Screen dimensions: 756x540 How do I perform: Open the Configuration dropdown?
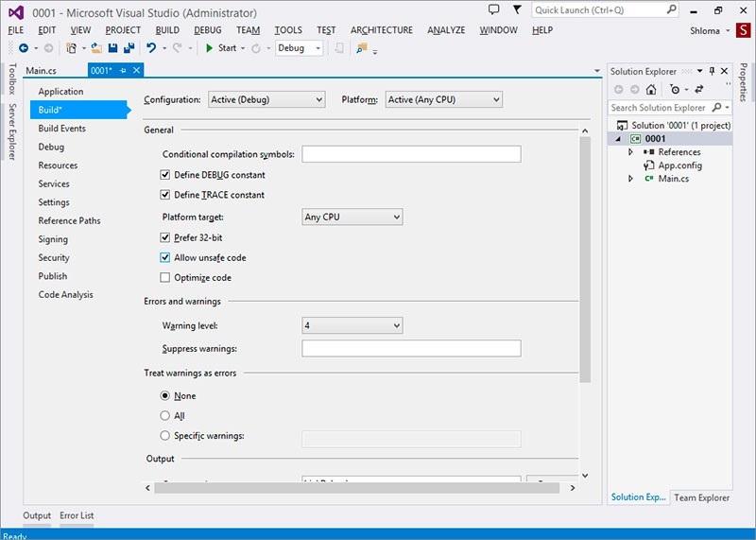tap(266, 100)
